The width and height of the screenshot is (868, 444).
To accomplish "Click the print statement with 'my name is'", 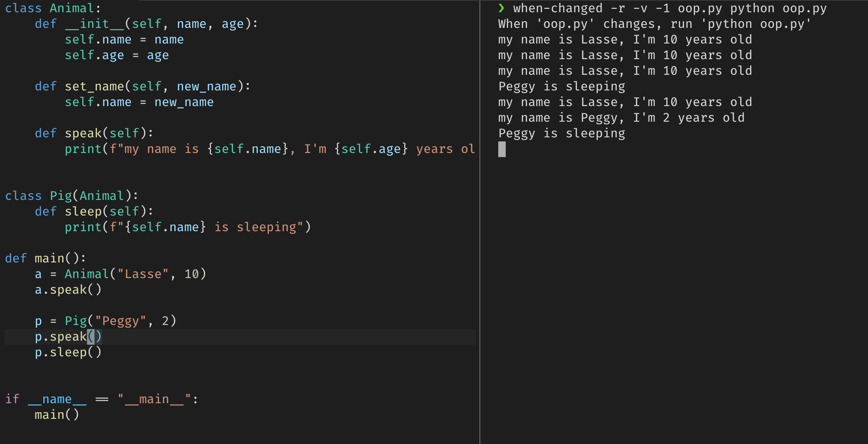I will (x=270, y=149).
